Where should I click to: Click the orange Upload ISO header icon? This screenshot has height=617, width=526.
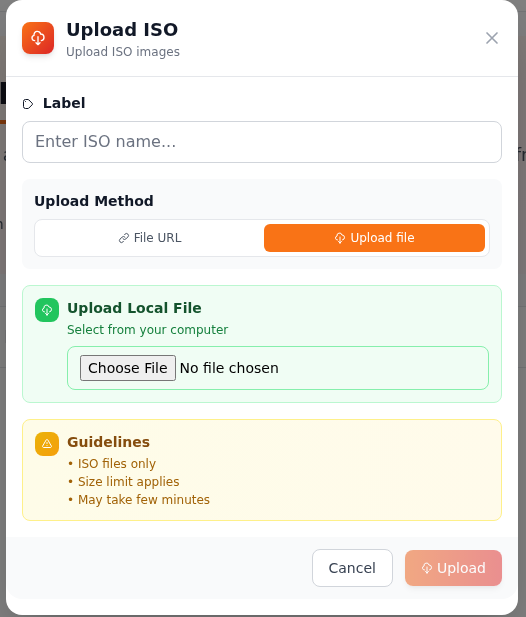(x=38, y=38)
